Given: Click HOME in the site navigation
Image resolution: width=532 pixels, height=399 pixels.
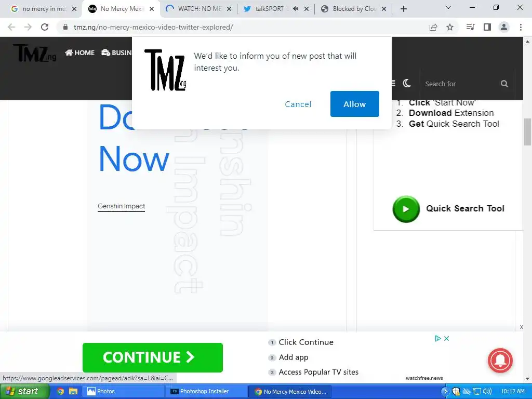Looking at the screenshot, I should point(80,52).
